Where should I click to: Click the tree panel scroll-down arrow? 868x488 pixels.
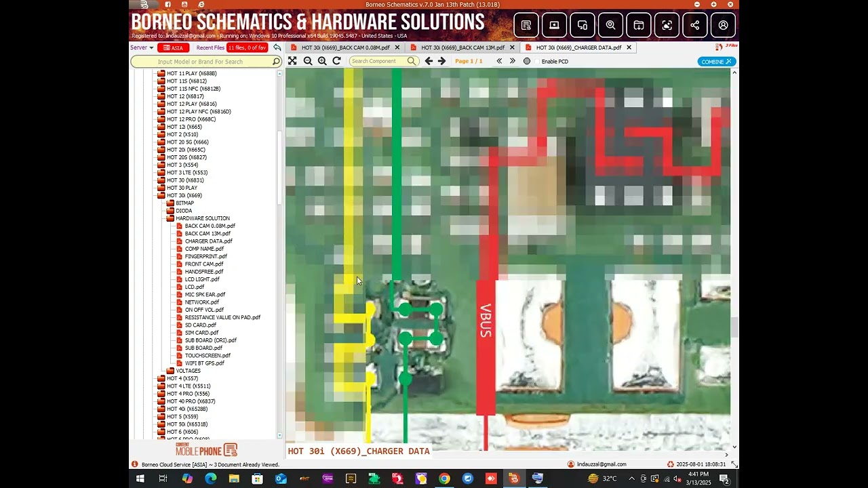[280, 435]
